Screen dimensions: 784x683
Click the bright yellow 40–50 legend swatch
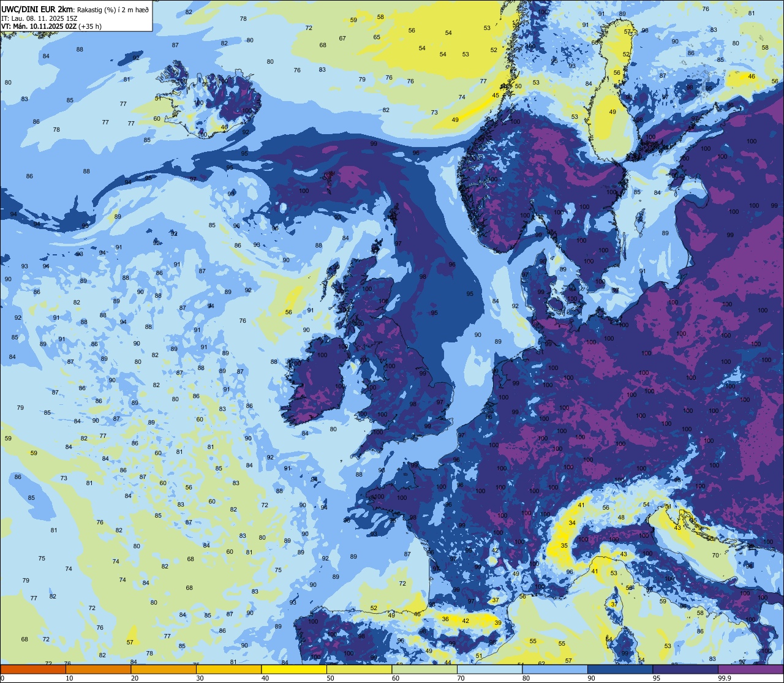(293, 670)
